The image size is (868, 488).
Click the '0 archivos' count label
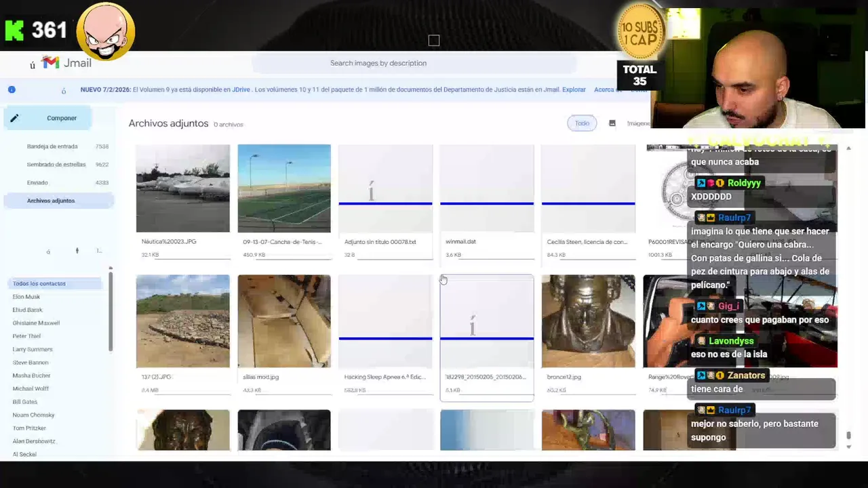click(x=228, y=125)
